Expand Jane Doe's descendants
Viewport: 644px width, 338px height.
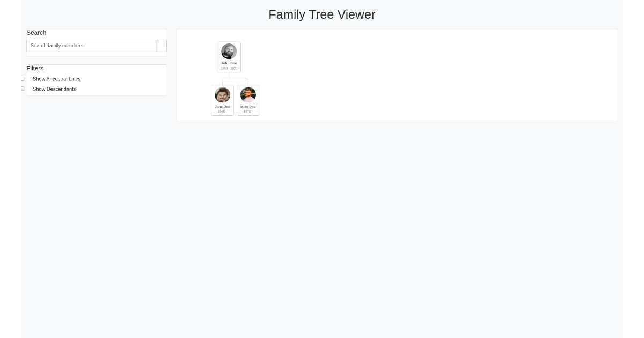pos(222,100)
